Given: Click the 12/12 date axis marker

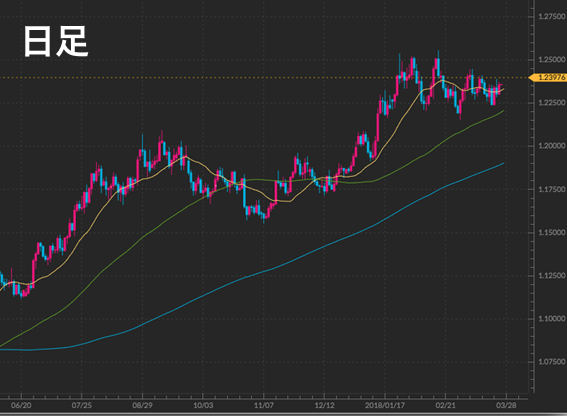Looking at the screenshot, I should click(x=324, y=405).
